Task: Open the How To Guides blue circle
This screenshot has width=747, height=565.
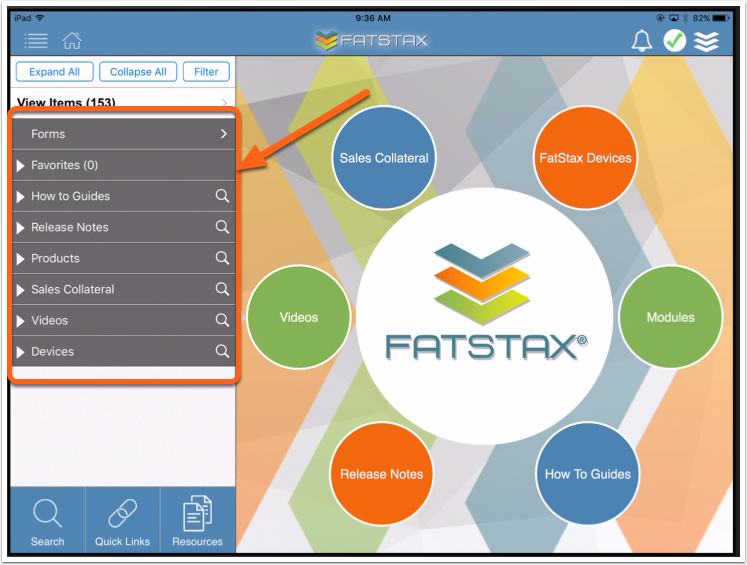Action: tap(587, 474)
